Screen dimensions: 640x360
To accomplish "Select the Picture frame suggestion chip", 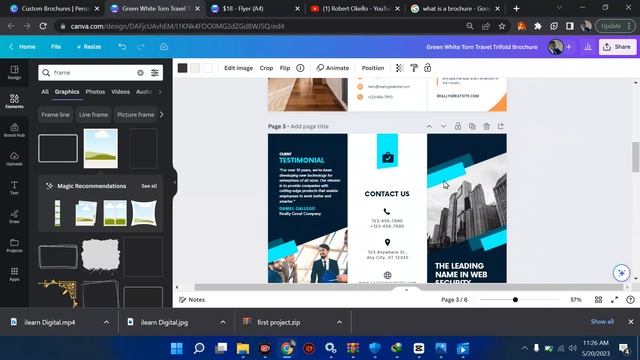I will pyautogui.click(x=136, y=115).
